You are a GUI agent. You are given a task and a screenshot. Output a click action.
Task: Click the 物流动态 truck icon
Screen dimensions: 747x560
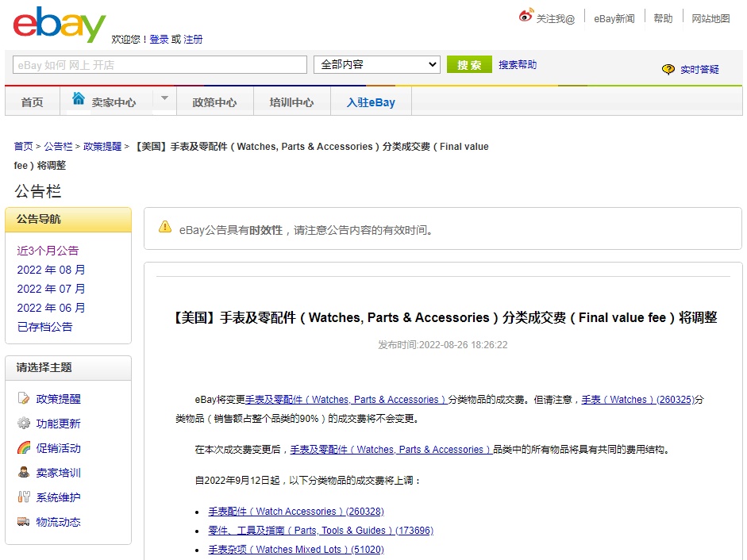(x=24, y=522)
